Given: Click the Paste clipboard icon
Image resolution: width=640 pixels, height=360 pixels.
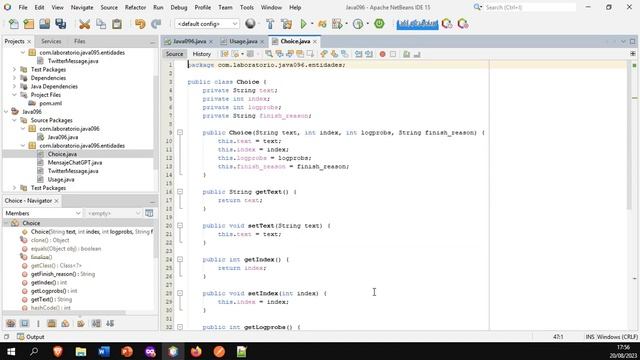Looking at the screenshot, I should click(x=117, y=24).
